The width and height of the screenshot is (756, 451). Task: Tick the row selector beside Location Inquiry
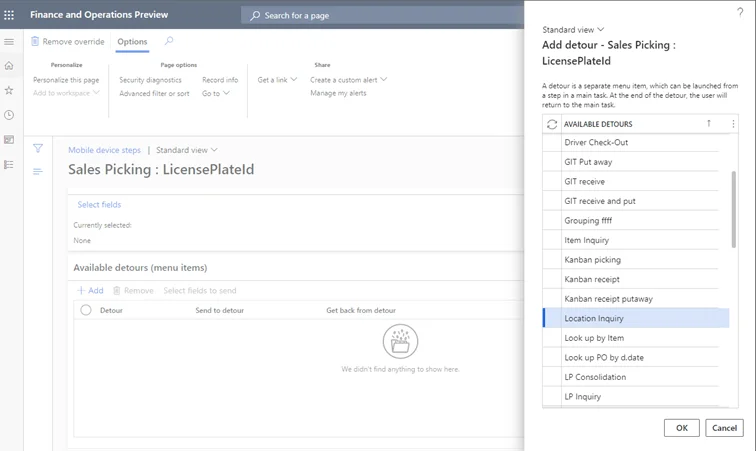tap(553, 318)
